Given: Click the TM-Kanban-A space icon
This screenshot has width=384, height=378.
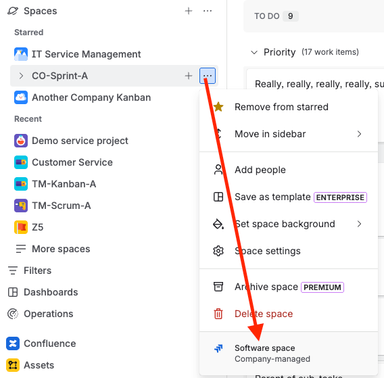Looking at the screenshot, I should click(21, 184).
